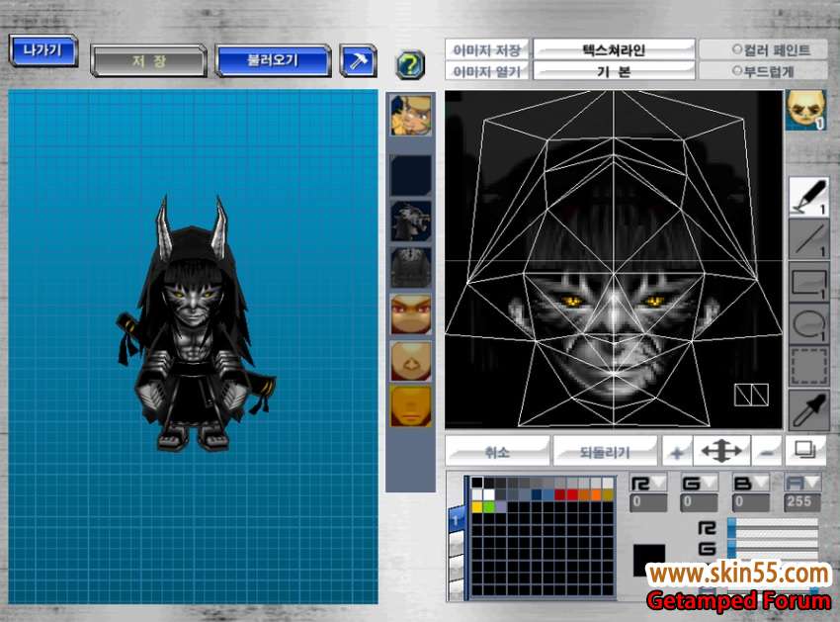Enable the 컬러 페인트 radio option

coord(737,49)
